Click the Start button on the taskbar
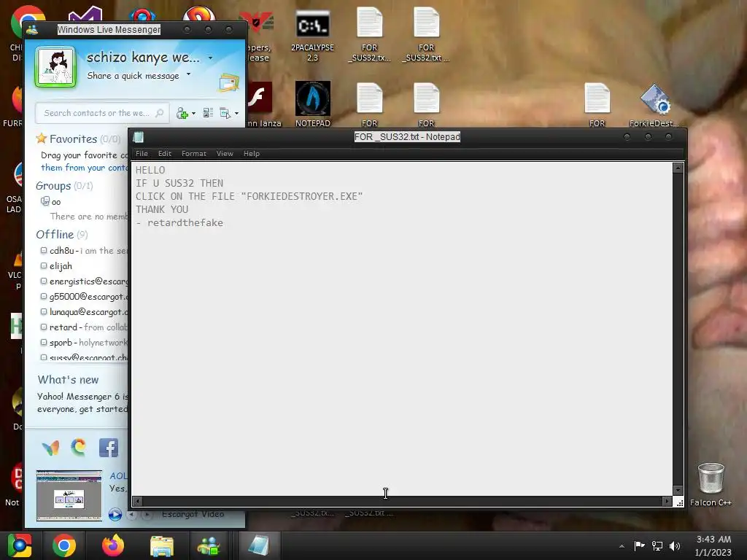The height and width of the screenshot is (560, 747). coord(20,545)
